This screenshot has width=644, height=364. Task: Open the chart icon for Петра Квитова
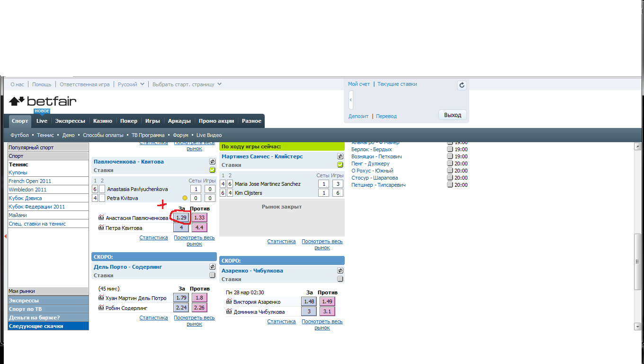point(101,227)
